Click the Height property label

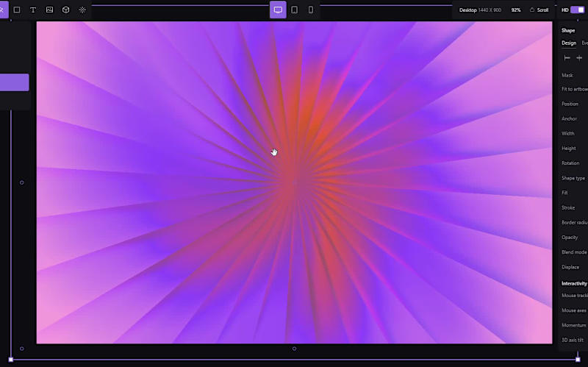coord(568,149)
